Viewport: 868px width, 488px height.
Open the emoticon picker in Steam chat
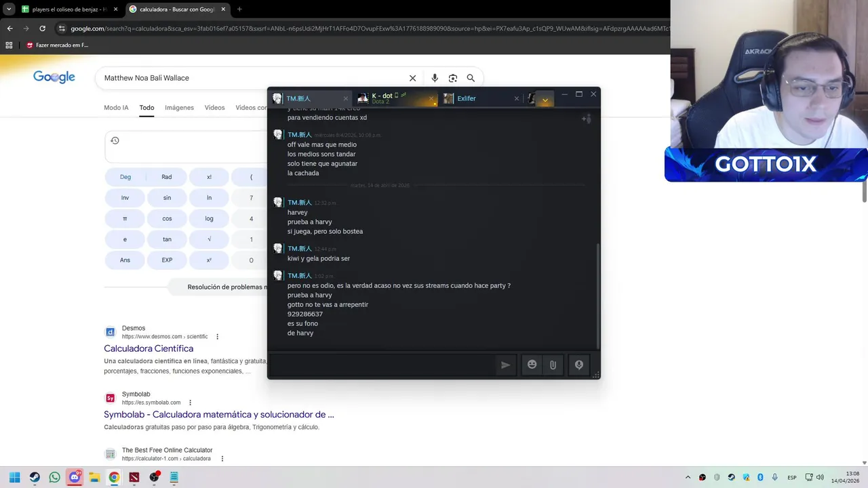pos(532,365)
